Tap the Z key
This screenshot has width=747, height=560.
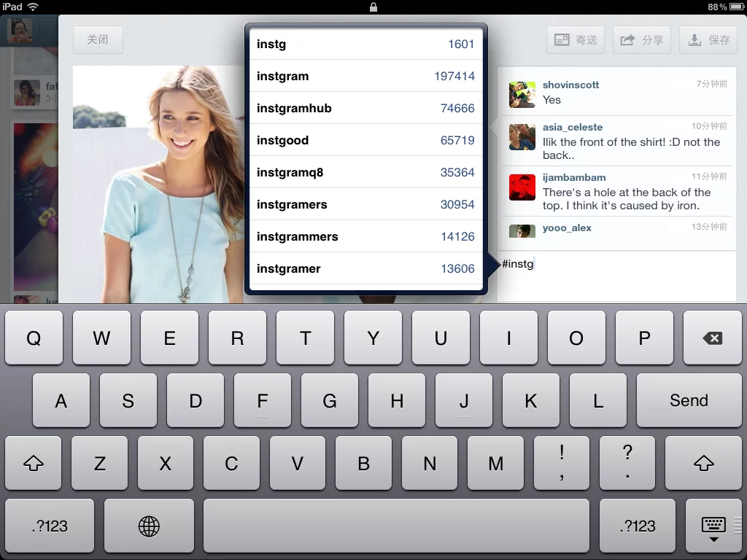(x=99, y=463)
